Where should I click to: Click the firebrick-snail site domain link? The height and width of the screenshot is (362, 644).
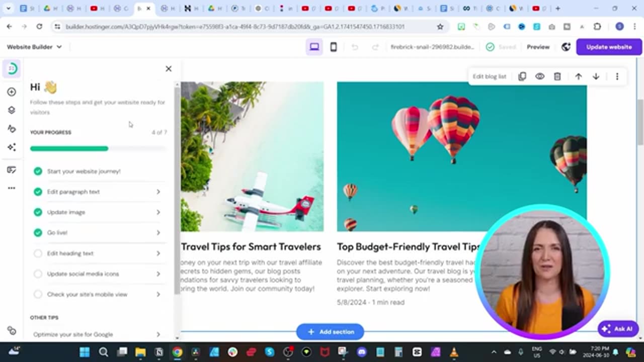(432, 47)
